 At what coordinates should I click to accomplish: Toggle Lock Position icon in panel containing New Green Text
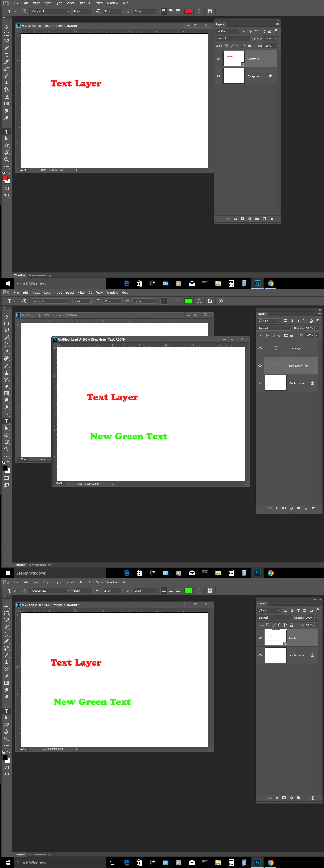click(280, 335)
